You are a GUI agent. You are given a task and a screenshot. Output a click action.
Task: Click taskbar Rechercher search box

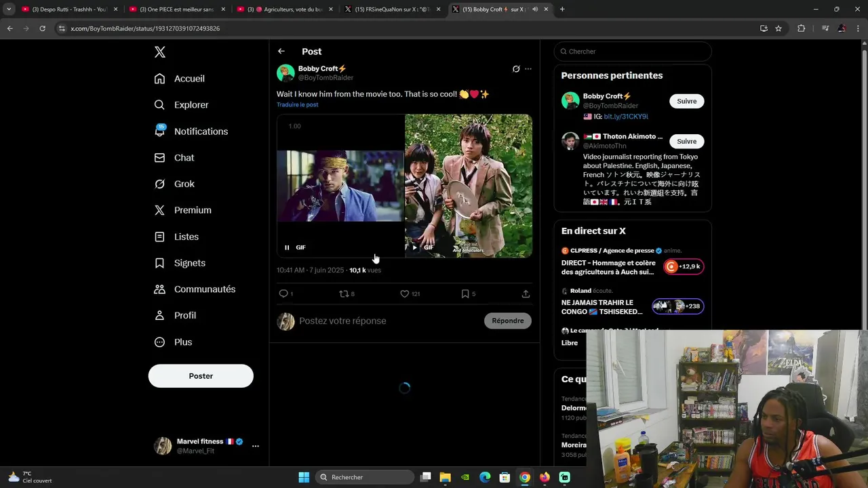[x=365, y=477]
